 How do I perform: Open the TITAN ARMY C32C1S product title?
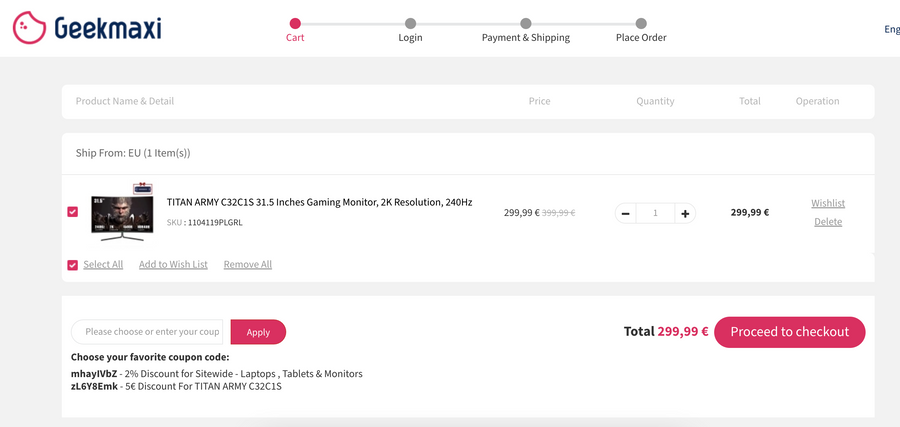(x=319, y=202)
